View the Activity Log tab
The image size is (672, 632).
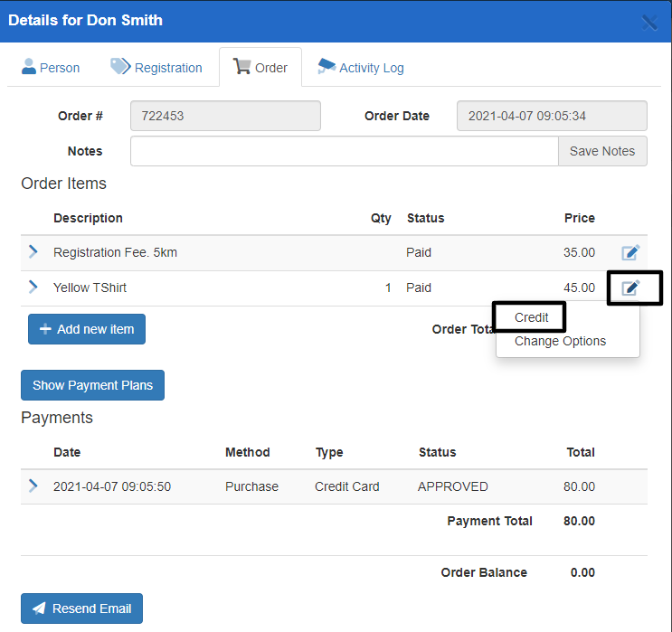[360, 68]
